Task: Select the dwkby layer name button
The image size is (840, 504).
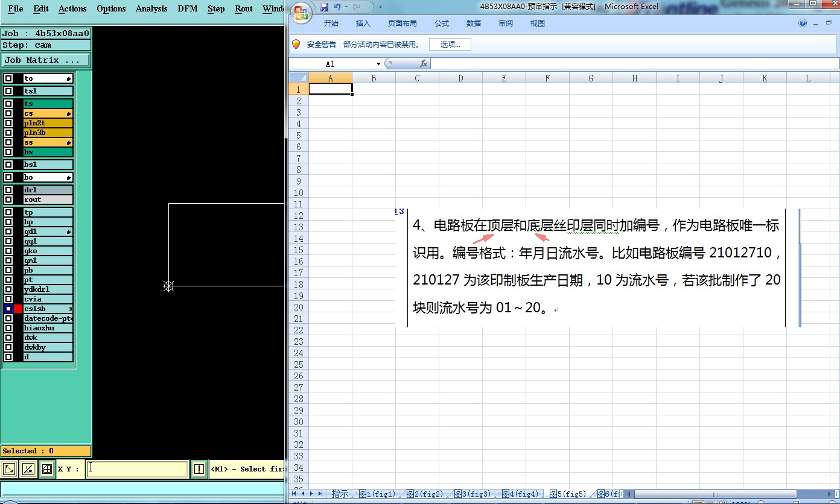Action: pos(48,347)
